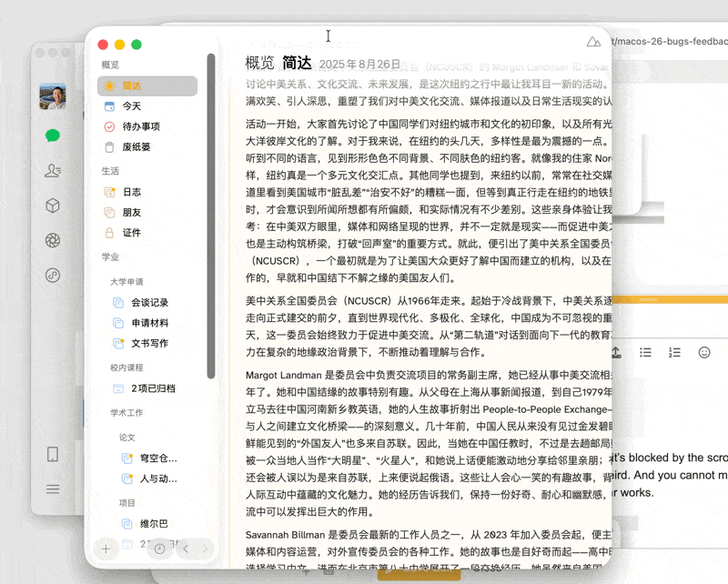
Task: Click the profile photo avatar
Action: pos(52,96)
